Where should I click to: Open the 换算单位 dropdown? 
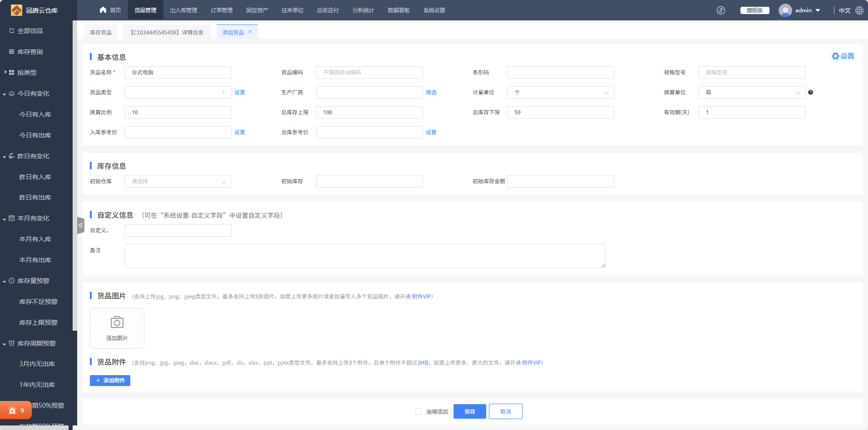click(x=752, y=93)
